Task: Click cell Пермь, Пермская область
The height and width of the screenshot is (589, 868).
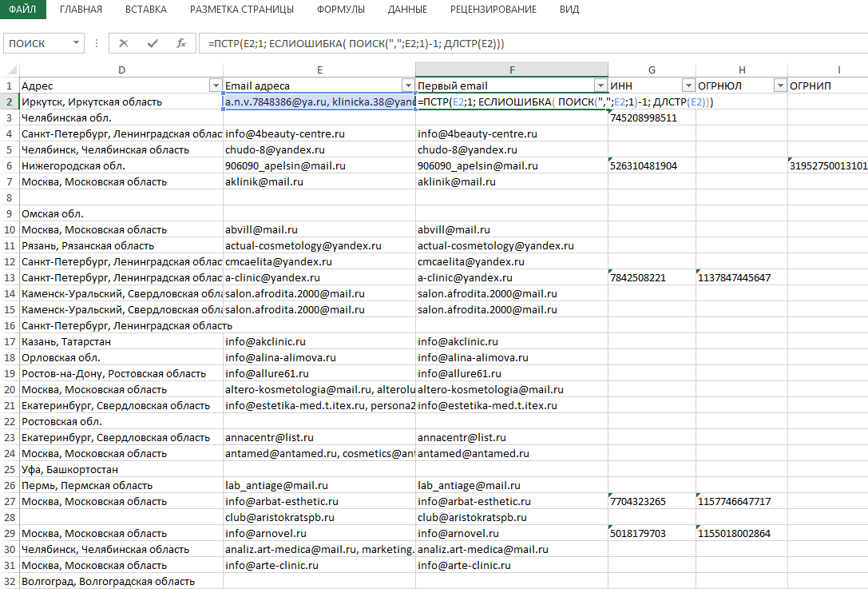Action: point(121,486)
